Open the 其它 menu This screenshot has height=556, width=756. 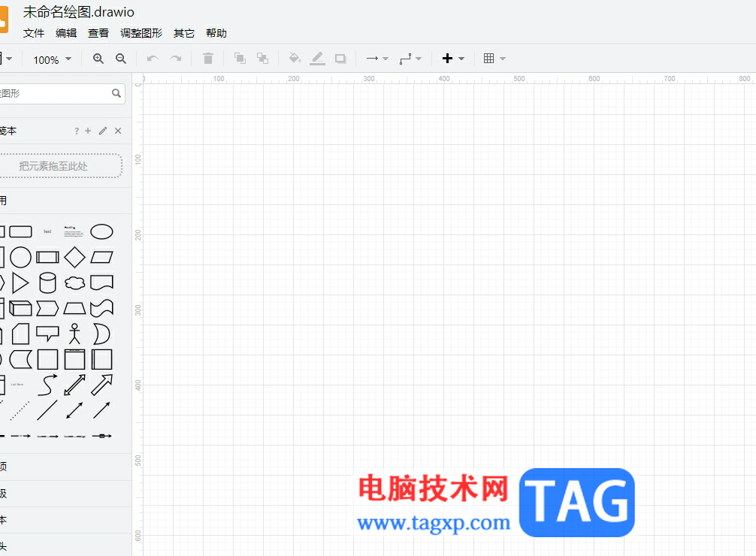click(183, 33)
